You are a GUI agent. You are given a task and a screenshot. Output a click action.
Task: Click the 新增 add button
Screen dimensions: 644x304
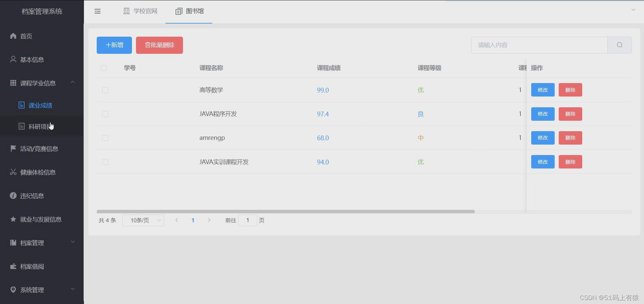tap(114, 45)
